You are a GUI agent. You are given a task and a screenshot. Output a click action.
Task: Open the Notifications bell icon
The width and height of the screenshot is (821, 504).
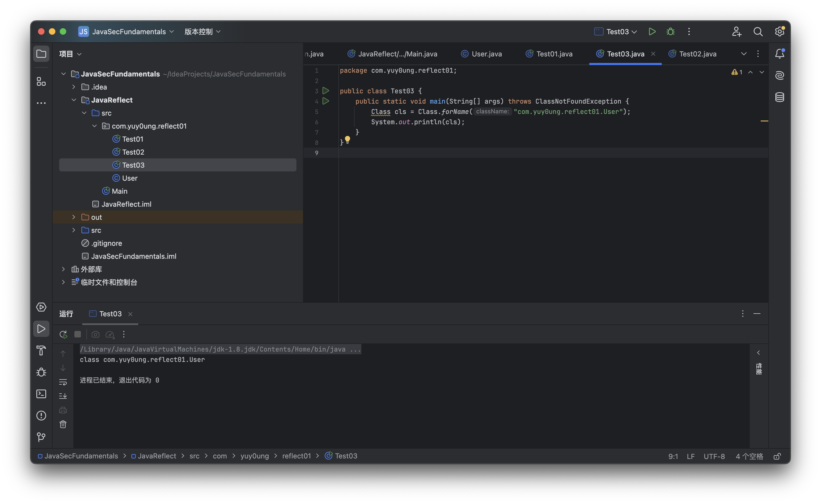(779, 54)
